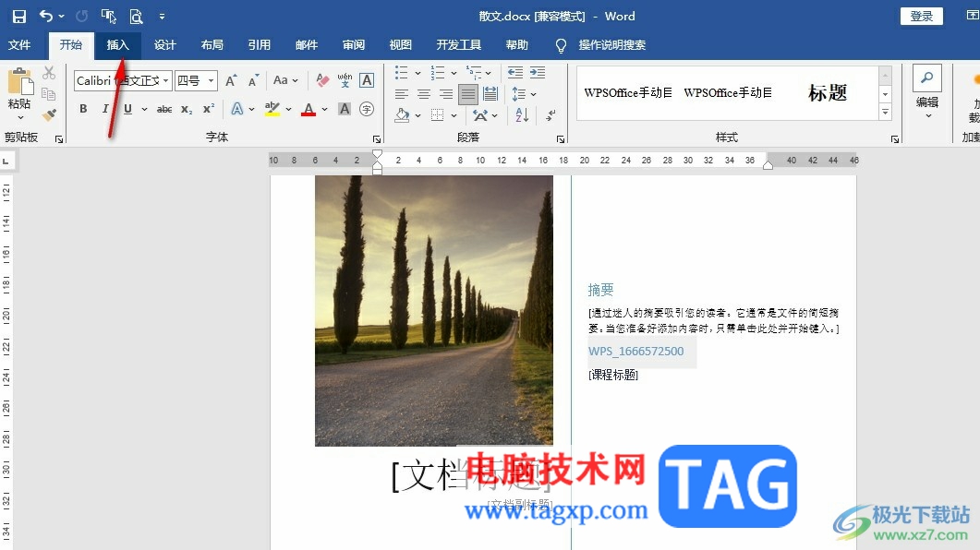Image resolution: width=980 pixels, height=550 pixels.
Task: Align text right
Action: click(445, 94)
